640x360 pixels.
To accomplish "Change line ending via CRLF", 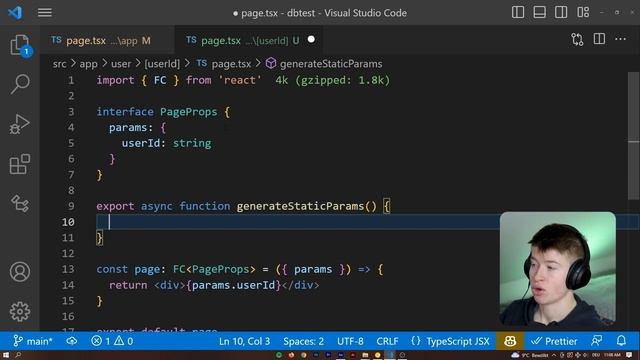I will (x=387, y=341).
